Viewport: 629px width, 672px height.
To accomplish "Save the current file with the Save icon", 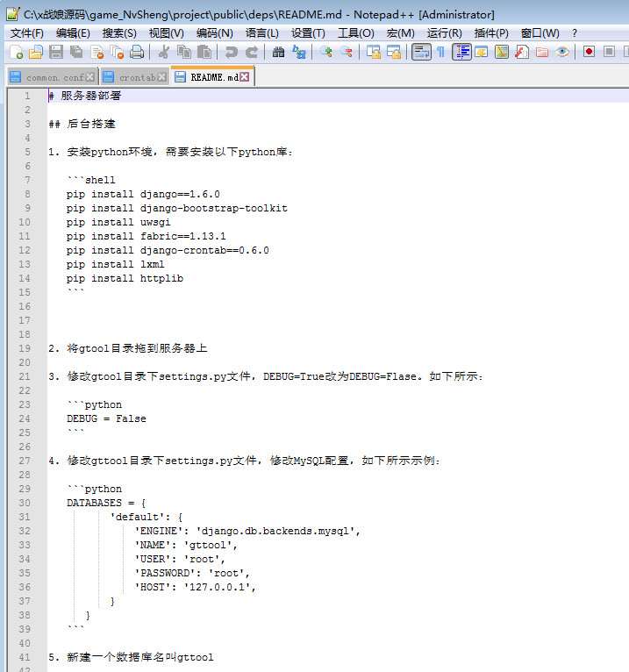I will pyautogui.click(x=56, y=53).
